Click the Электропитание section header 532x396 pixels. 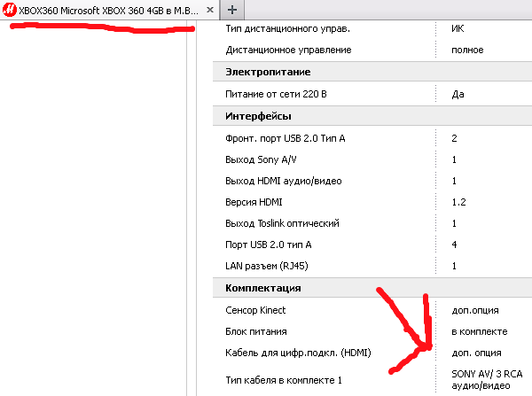pyautogui.click(x=269, y=72)
